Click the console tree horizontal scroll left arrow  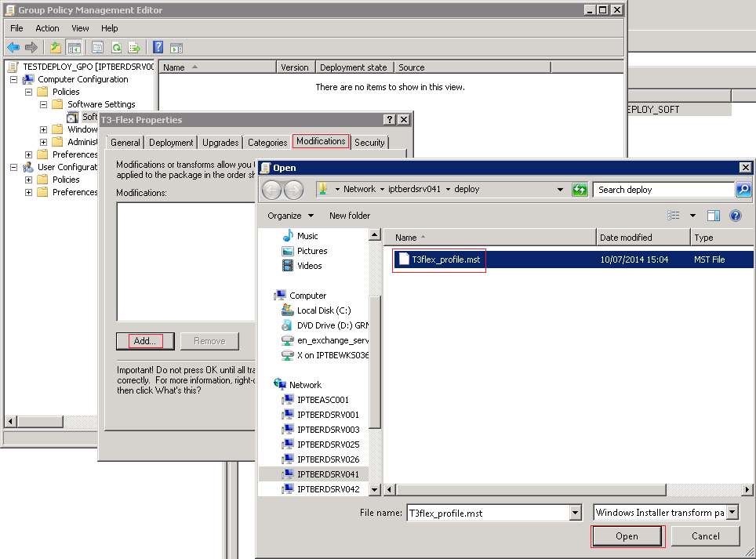click(10, 422)
